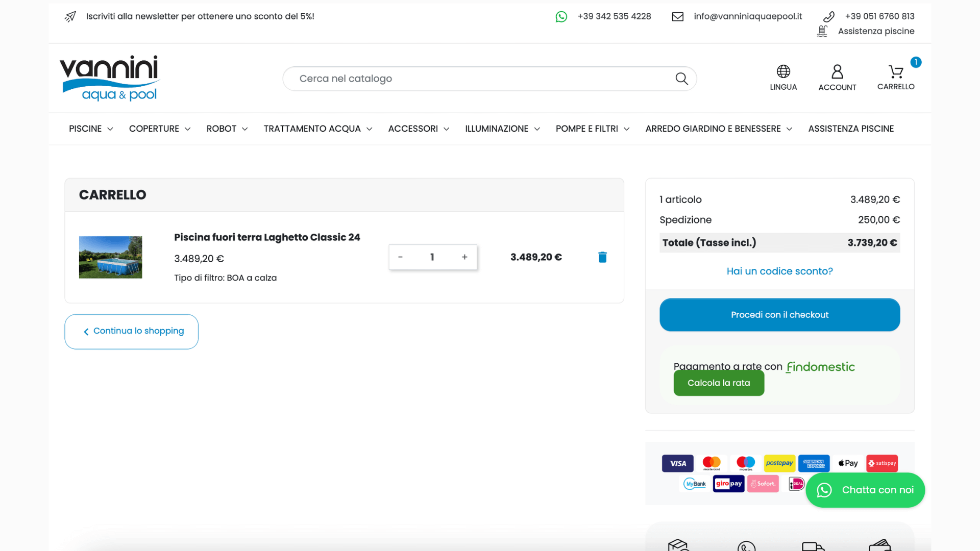This screenshot has height=551, width=980.
Task: Expand the Piscine menu
Action: click(x=91, y=129)
